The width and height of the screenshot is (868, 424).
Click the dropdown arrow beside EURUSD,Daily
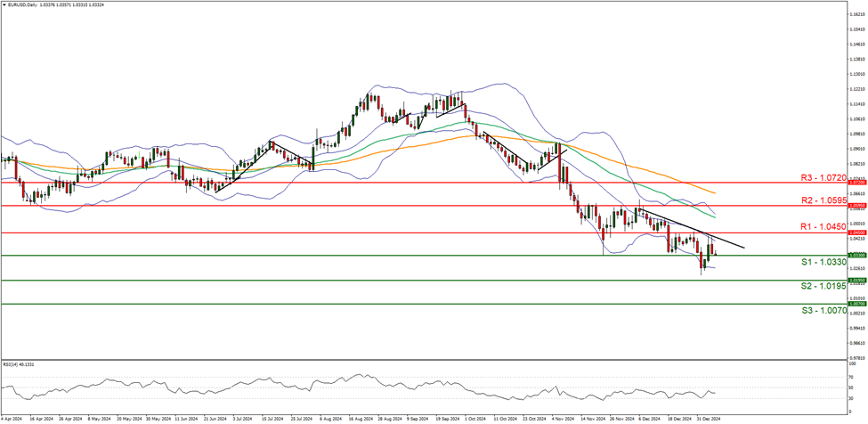(x=4, y=4)
